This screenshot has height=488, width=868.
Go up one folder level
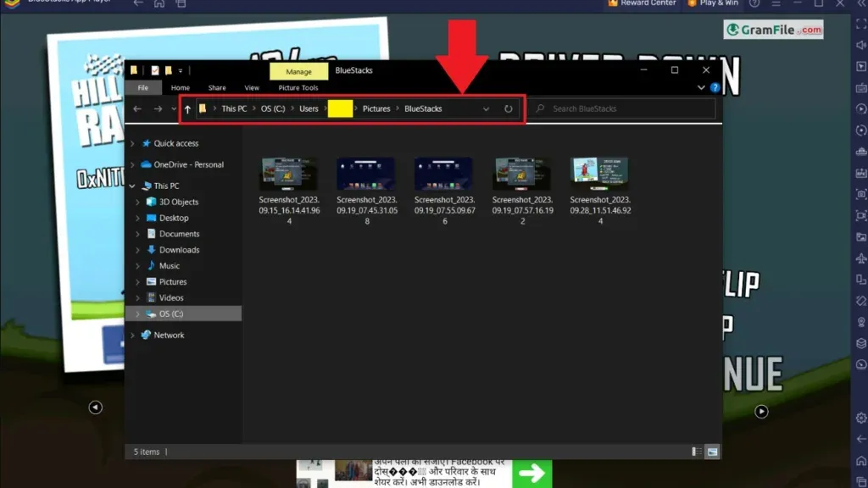click(187, 109)
